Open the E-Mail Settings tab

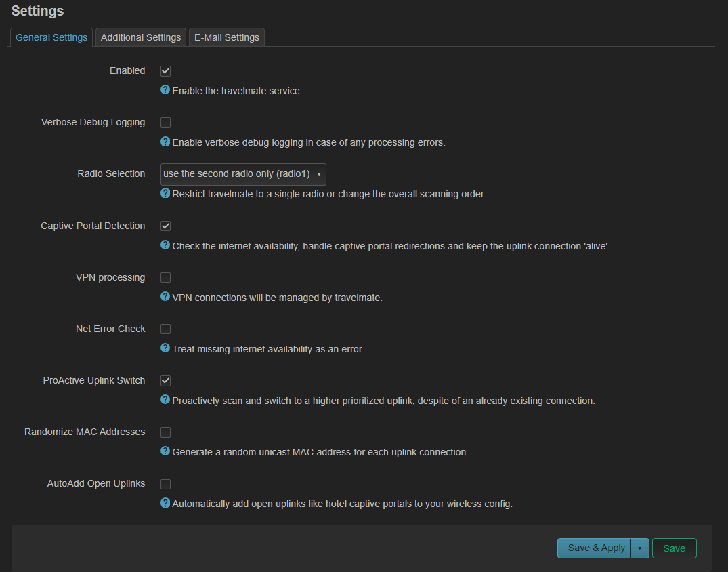click(226, 37)
